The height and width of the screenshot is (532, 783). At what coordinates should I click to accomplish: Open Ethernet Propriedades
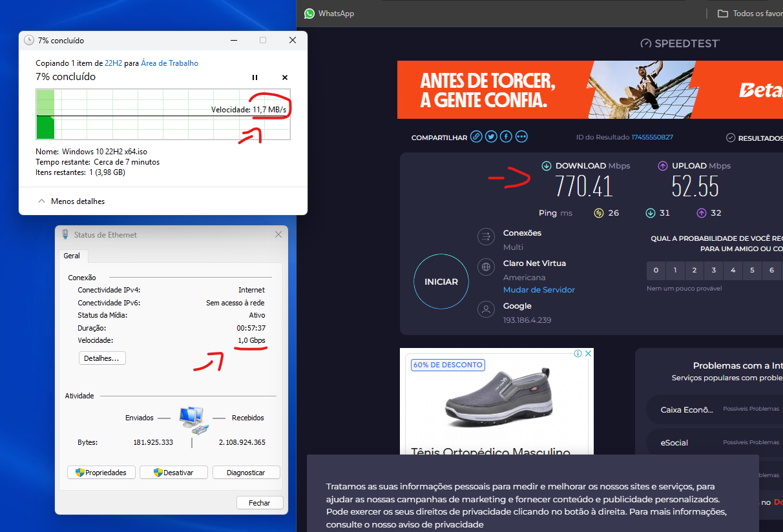click(101, 473)
